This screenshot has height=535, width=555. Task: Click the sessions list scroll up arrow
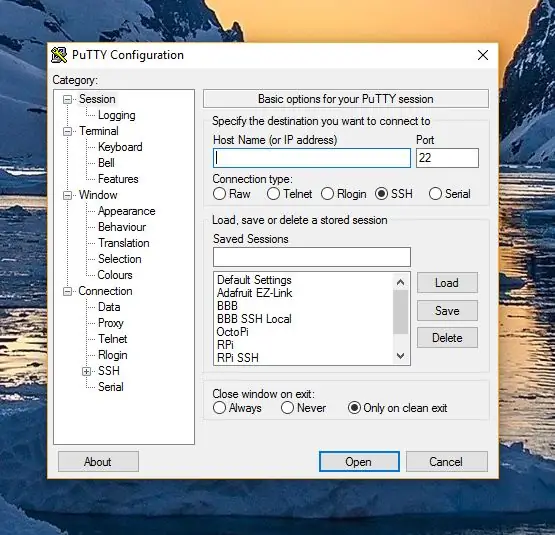click(x=401, y=282)
